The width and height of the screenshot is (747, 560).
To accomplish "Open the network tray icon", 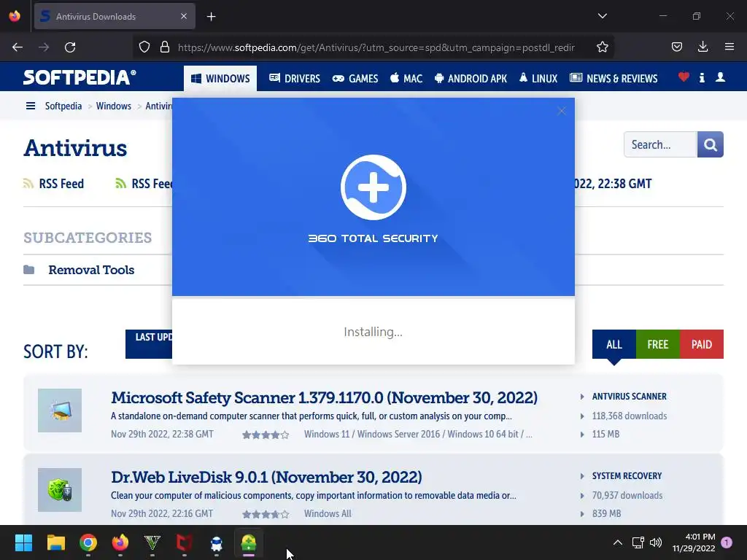I will pyautogui.click(x=638, y=542).
